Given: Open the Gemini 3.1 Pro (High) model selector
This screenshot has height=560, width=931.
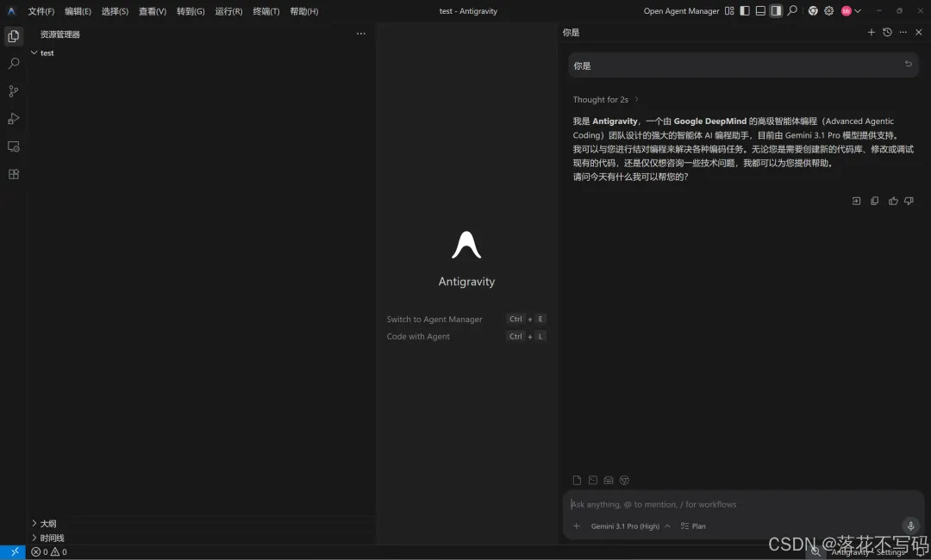Looking at the screenshot, I should click(x=630, y=526).
